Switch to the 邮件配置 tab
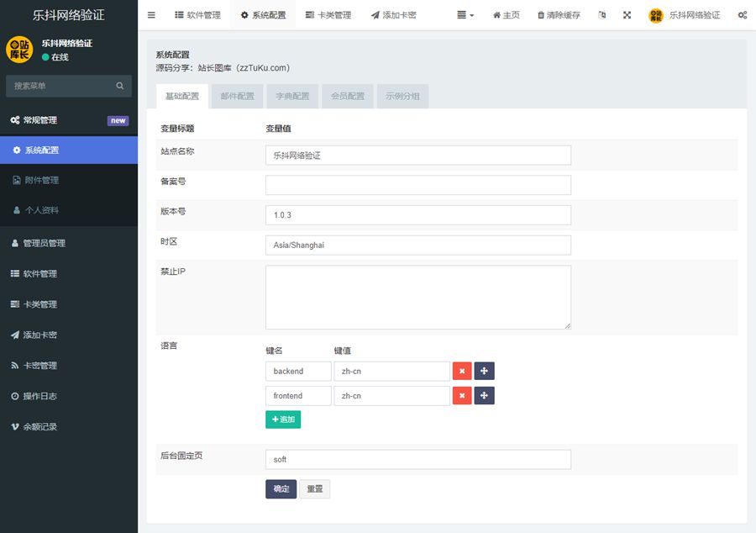Viewport: 756px width, 533px height. click(237, 96)
